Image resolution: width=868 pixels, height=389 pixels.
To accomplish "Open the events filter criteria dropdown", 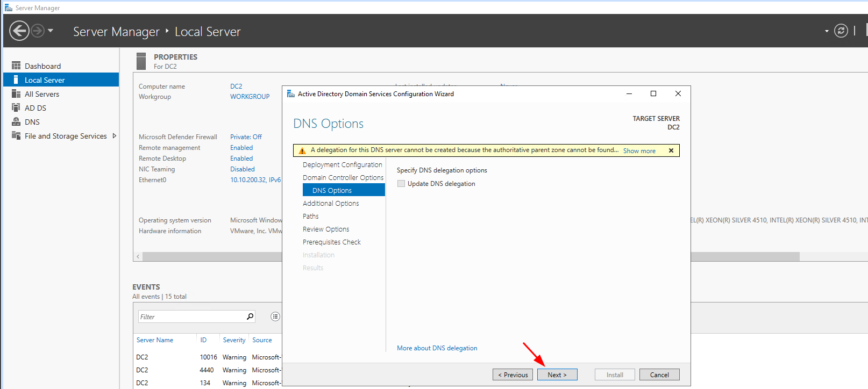I will 275,316.
